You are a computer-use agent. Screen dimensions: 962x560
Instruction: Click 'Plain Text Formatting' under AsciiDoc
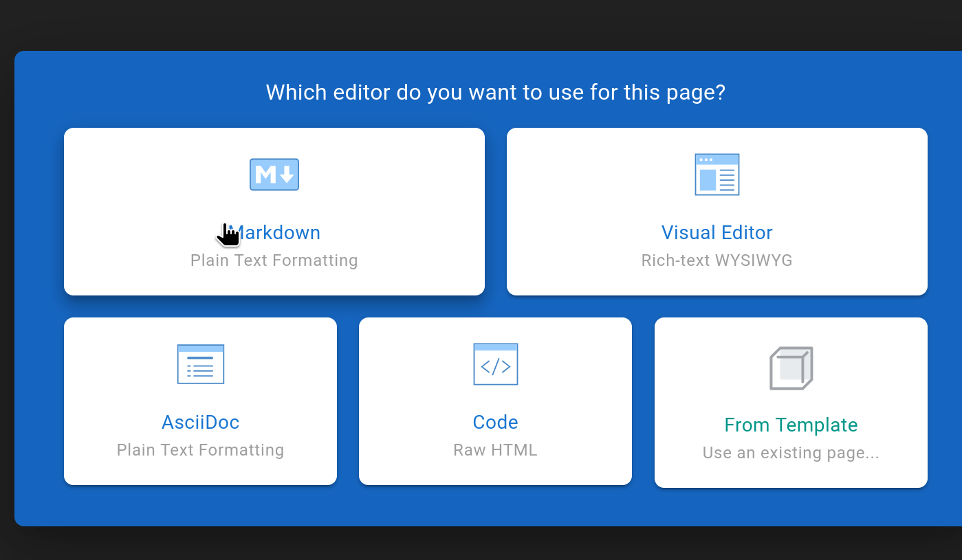tap(201, 450)
